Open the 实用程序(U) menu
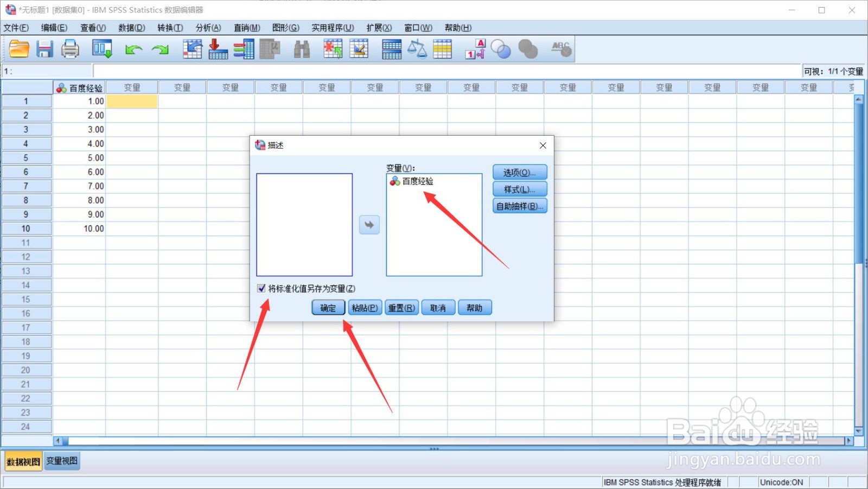Viewport: 868px width, 489px height. (333, 28)
